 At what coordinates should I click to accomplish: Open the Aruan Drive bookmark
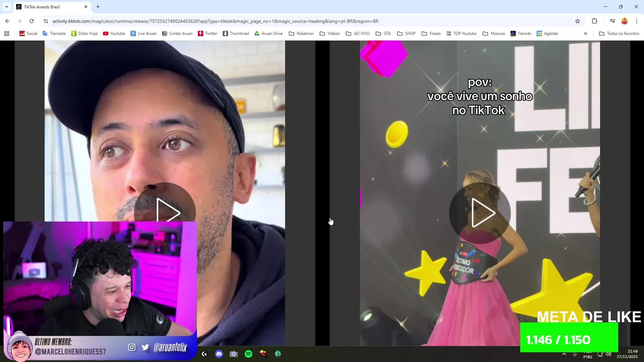point(268,34)
